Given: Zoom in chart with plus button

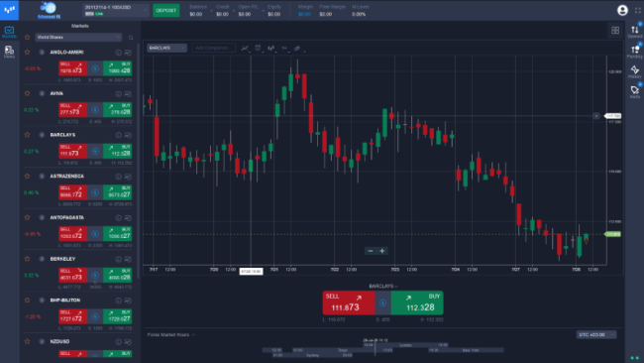Looking at the screenshot, I should click(382, 251).
